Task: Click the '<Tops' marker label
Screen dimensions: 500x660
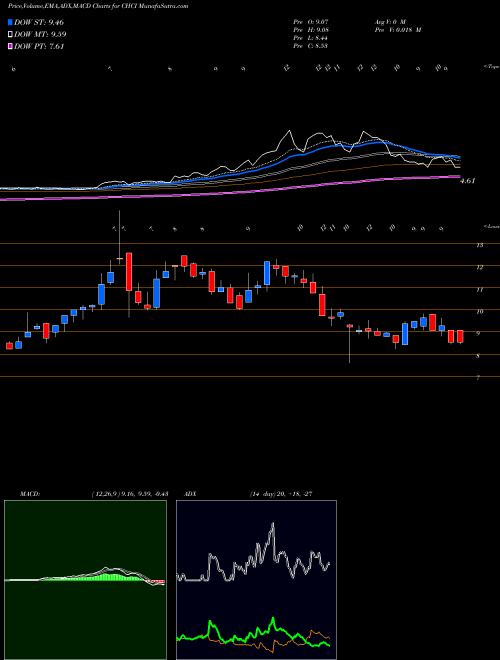Action: [491, 66]
